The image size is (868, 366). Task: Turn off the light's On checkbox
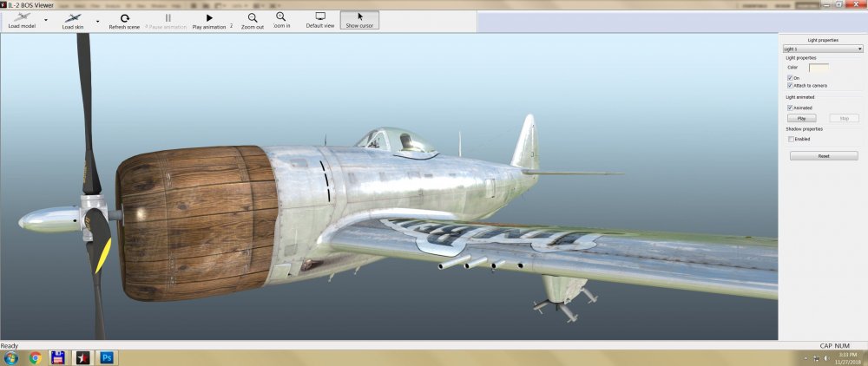(790, 78)
